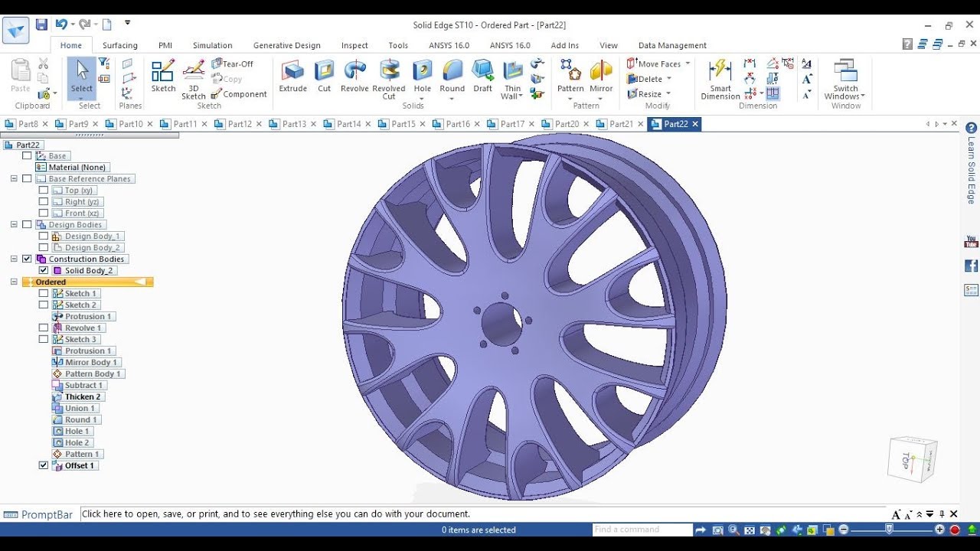
Task: Open YouTube icon on right sidebar
Action: [972, 243]
